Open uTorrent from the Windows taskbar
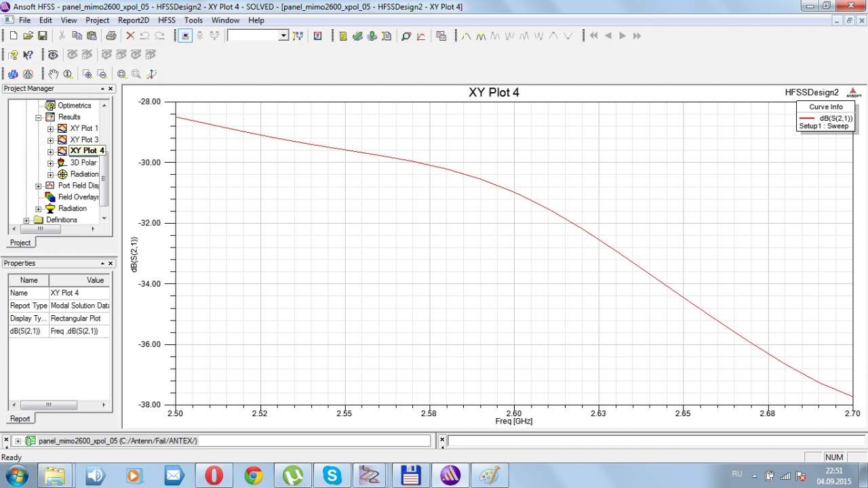 [x=294, y=475]
